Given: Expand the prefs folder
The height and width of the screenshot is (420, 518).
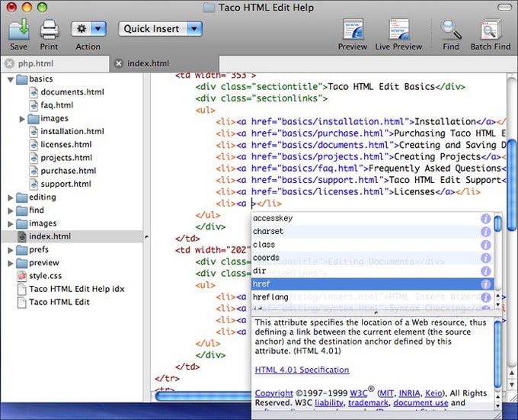Looking at the screenshot, I should 10,250.
